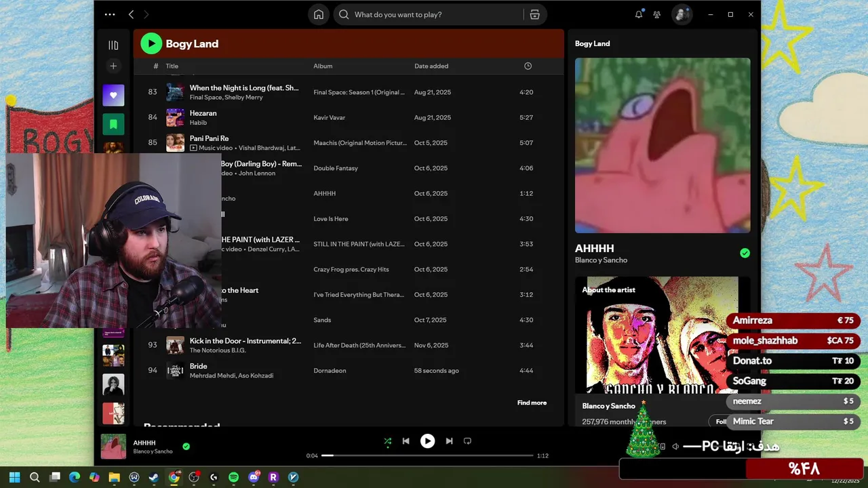Switch to Spotify taskbar icon
The width and height of the screenshot is (868, 488).
pyautogui.click(x=233, y=477)
